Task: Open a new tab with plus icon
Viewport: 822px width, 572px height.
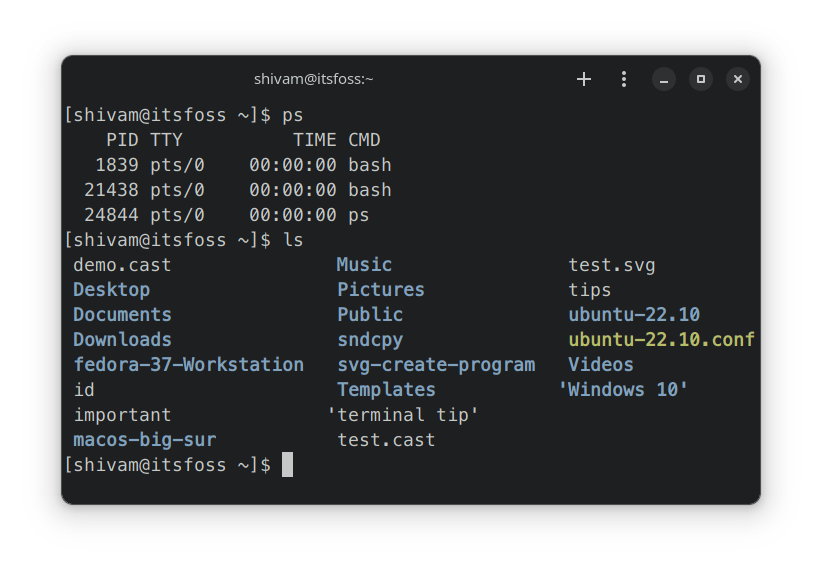Action: pyautogui.click(x=584, y=79)
